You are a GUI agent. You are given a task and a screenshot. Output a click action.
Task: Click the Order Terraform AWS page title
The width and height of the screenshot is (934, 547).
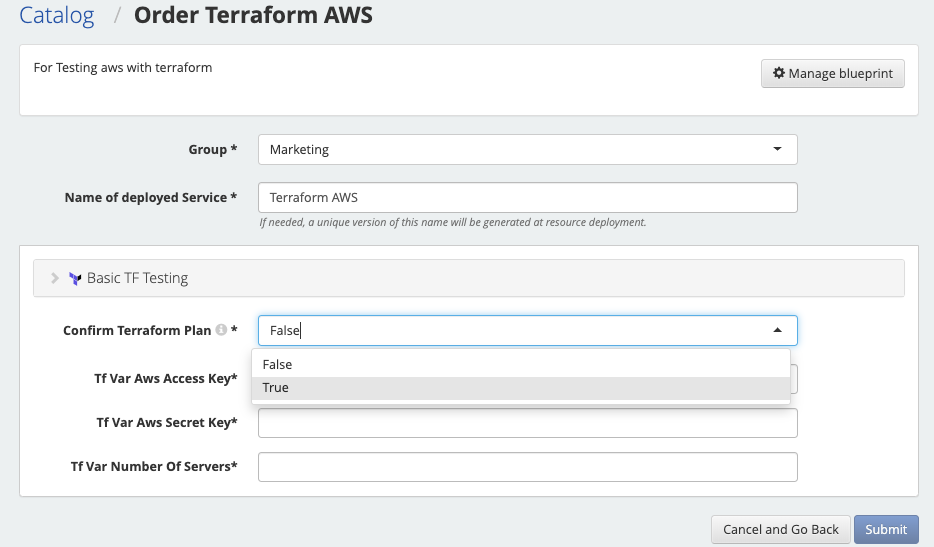[253, 15]
